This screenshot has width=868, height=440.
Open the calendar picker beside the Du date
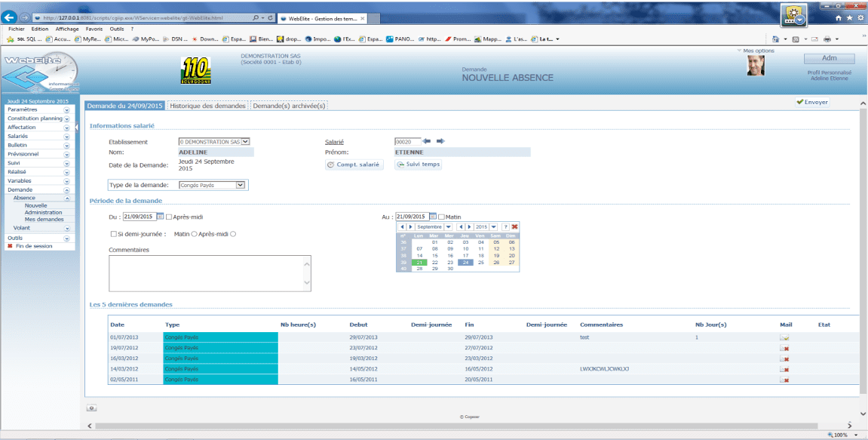160,217
